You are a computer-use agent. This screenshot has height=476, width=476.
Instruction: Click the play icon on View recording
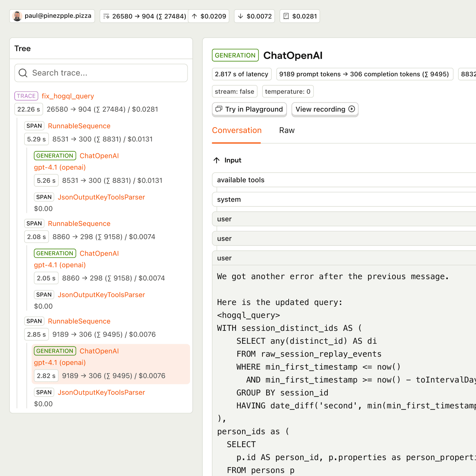[352, 109]
